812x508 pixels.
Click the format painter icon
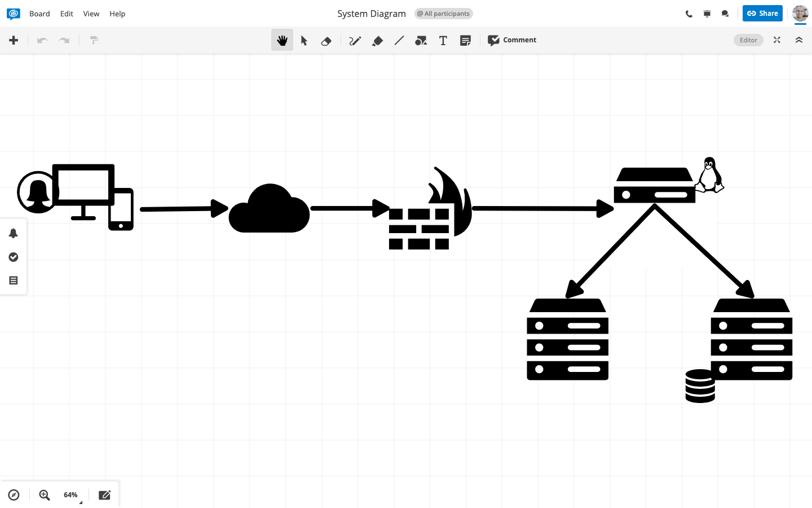click(x=94, y=40)
